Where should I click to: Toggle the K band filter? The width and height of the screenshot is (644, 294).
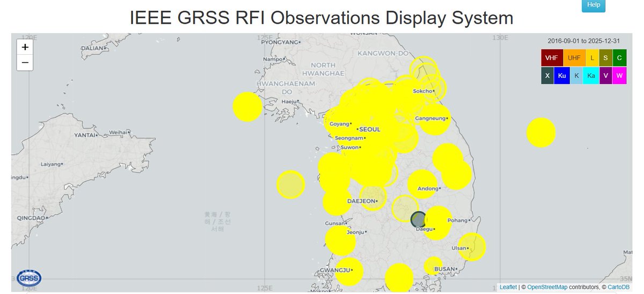pos(576,76)
